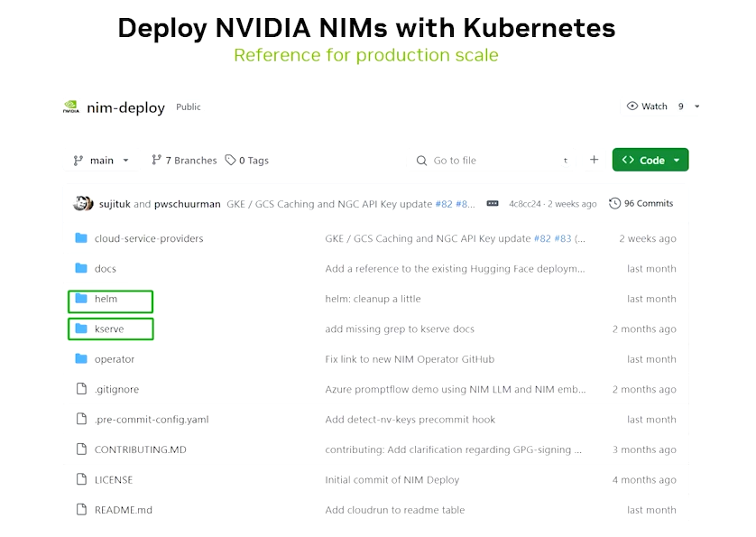756x537 pixels.
Task: Click the Public visibility badge
Action: (x=188, y=106)
